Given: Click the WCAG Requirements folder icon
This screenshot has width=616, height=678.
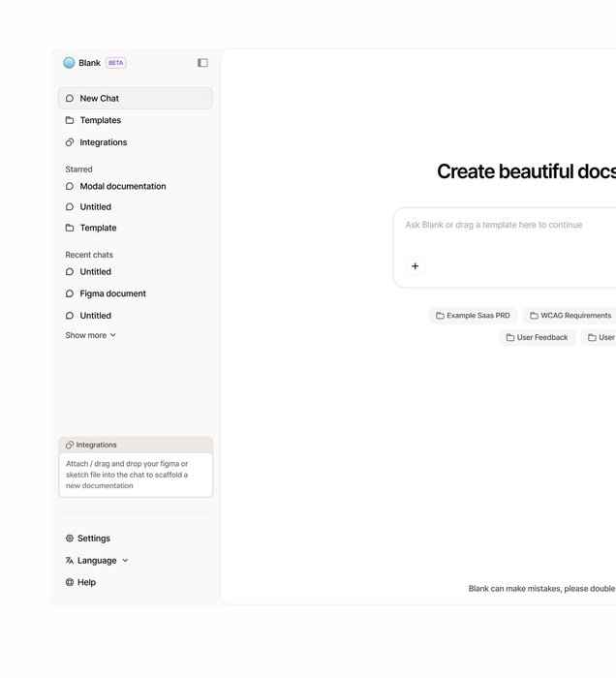Looking at the screenshot, I should [x=535, y=316].
